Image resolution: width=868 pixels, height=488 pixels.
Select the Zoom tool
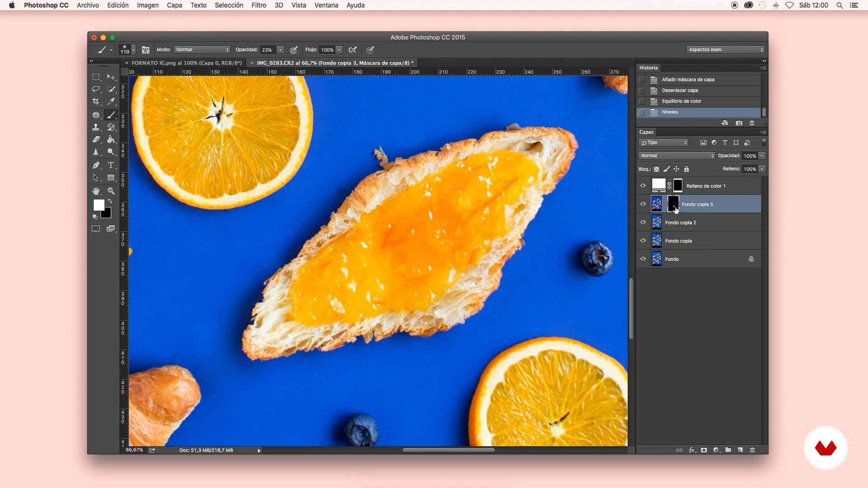point(111,191)
